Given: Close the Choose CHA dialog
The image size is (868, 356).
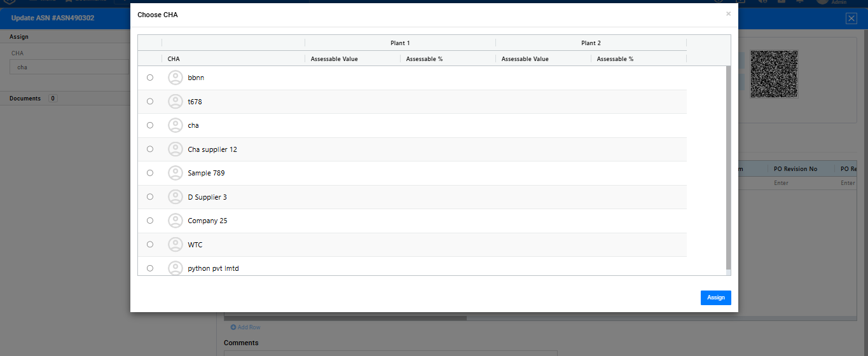Looking at the screenshot, I should tap(728, 14).
